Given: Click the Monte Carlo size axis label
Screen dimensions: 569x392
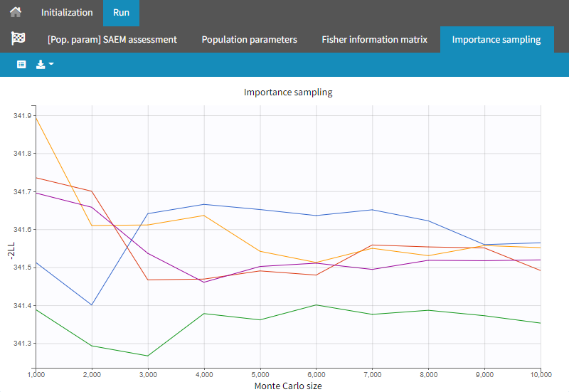Looking at the screenshot, I should pyautogui.click(x=288, y=386).
